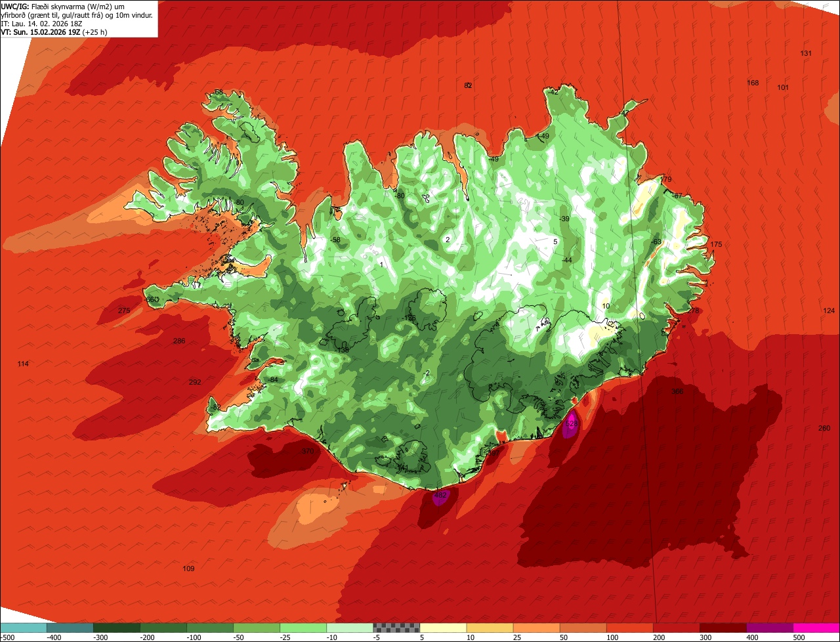Click the light teal legend swatch at -500
Image resolution: width=840 pixels, height=642 pixels.
[x=24, y=627]
